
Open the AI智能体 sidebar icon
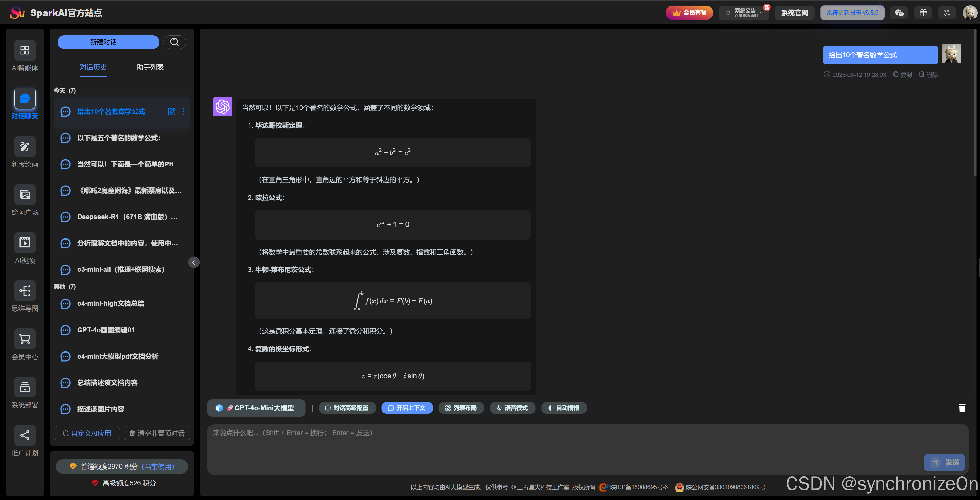point(25,50)
